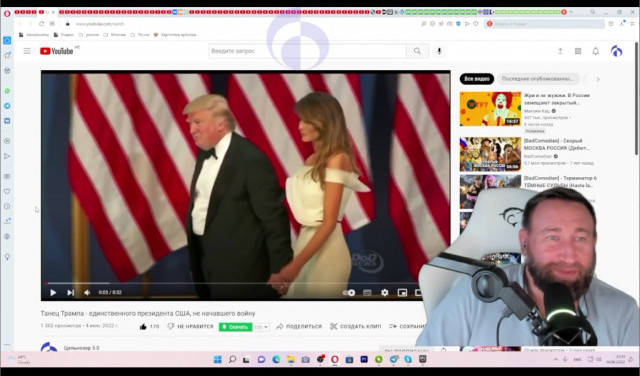640x376 pixels.
Task: Click the YouTube search magnifier button
Action: tap(417, 51)
